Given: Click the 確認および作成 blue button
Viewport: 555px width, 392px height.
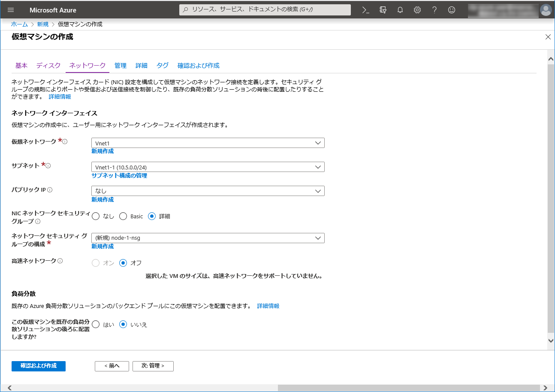Looking at the screenshot, I should (x=39, y=366).
